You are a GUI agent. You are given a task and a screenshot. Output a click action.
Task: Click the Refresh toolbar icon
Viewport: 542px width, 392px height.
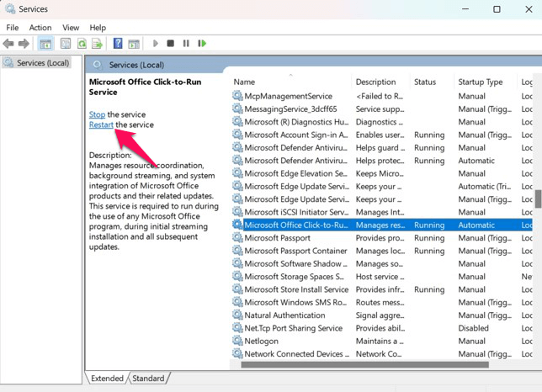point(82,43)
